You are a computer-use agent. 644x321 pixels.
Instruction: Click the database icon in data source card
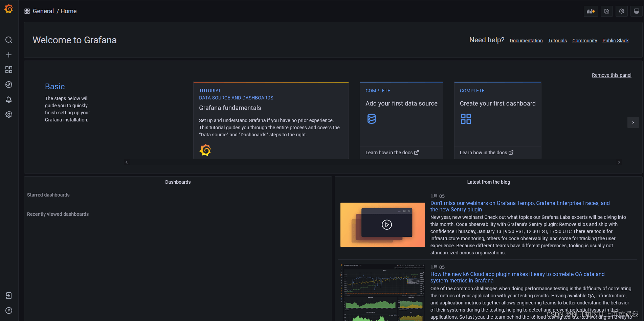(372, 119)
